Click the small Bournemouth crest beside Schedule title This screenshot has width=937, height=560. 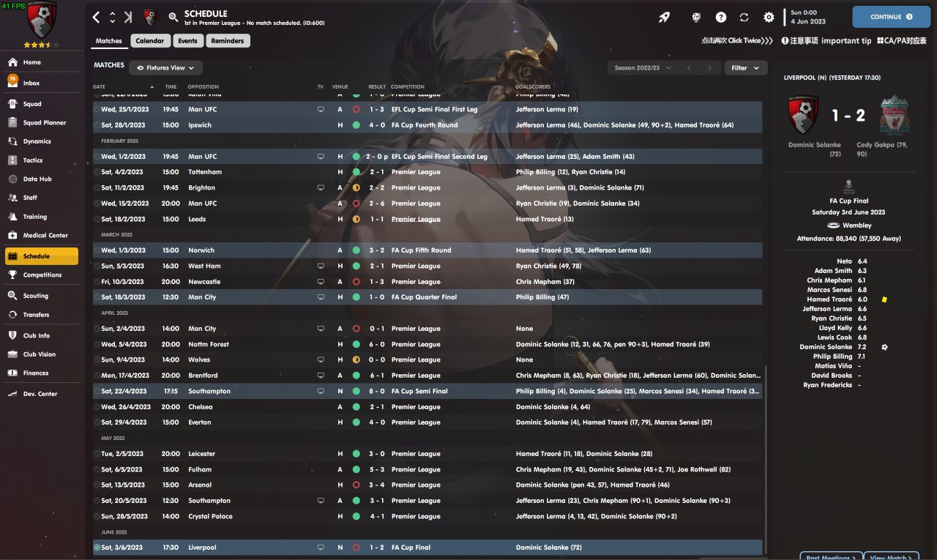pos(149,17)
